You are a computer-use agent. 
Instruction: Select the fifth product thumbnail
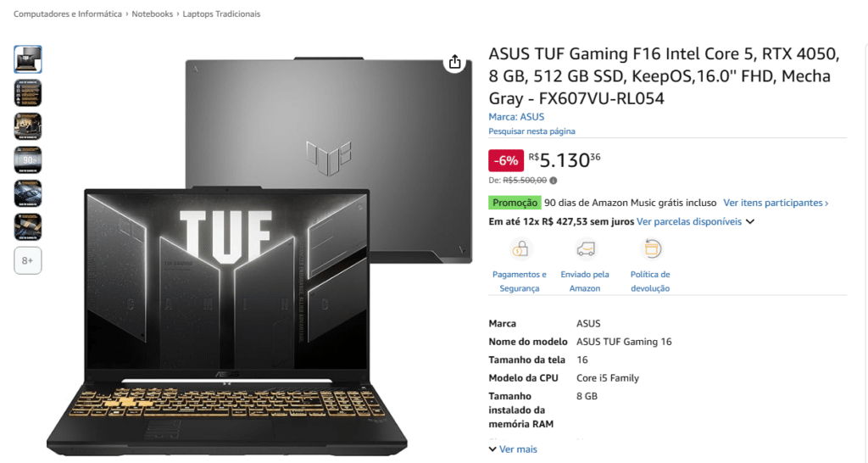[x=28, y=193]
